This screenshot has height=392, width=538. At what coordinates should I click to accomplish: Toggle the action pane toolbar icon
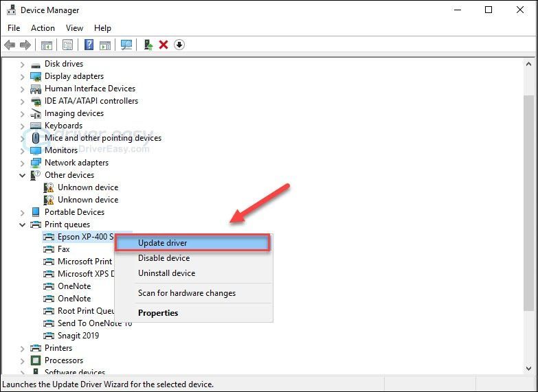(x=105, y=45)
